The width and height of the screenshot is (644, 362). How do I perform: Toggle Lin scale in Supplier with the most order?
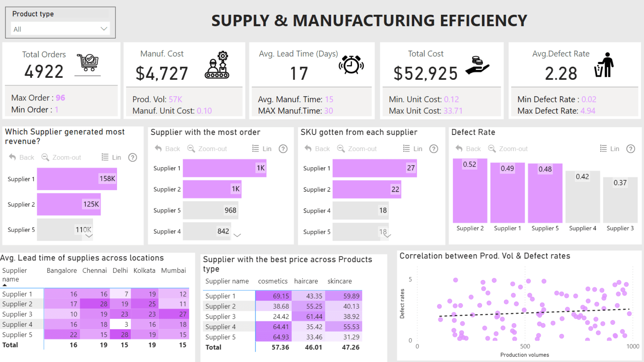pos(262,148)
